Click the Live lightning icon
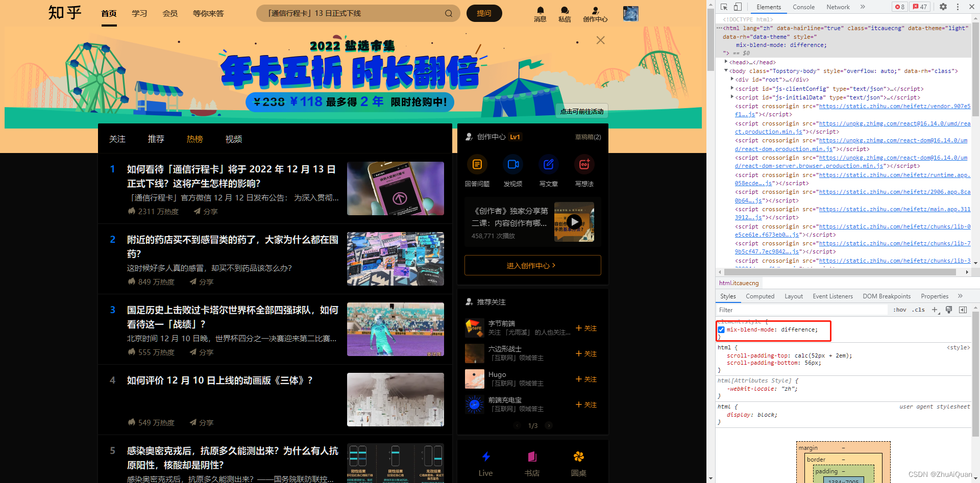 486,456
